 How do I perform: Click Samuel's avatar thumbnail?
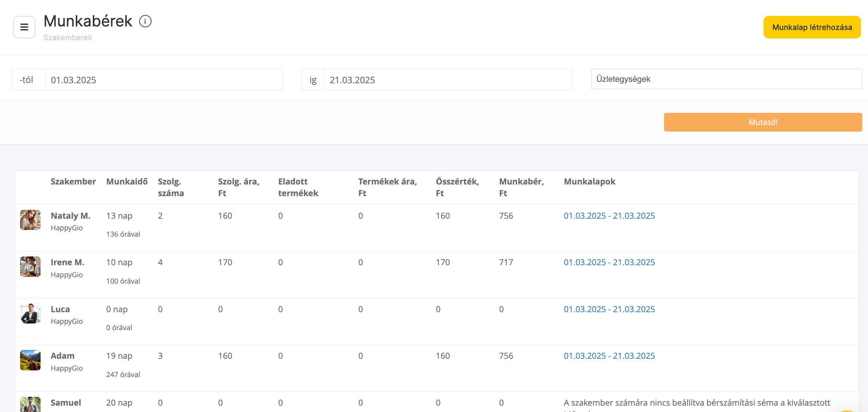coord(30,404)
